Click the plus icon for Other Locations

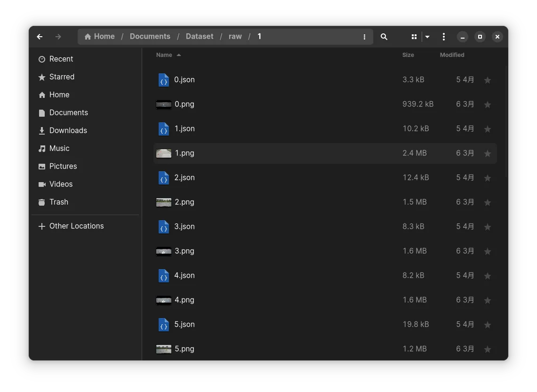[x=42, y=226]
